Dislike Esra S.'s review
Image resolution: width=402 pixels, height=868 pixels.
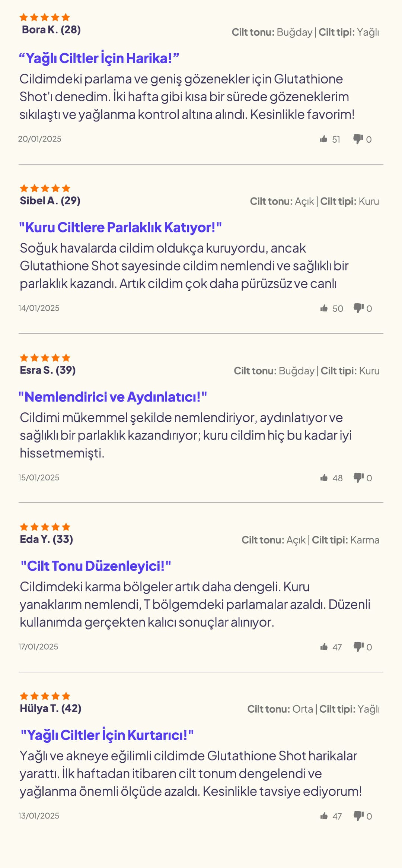point(358,478)
